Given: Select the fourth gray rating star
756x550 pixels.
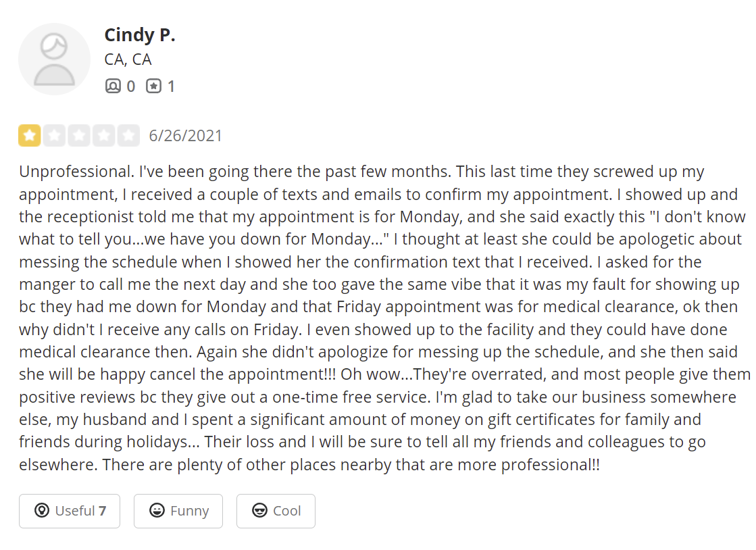Looking at the screenshot, I should tap(103, 135).
